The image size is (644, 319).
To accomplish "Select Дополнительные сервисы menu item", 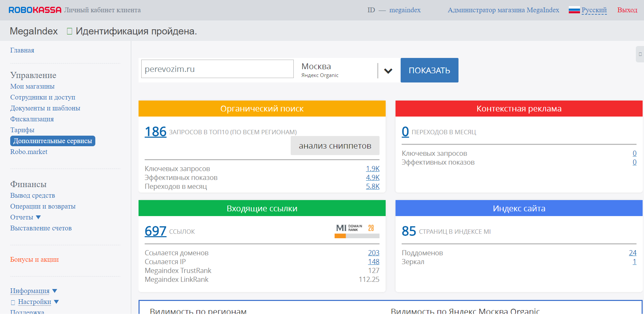I will tap(53, 141).
